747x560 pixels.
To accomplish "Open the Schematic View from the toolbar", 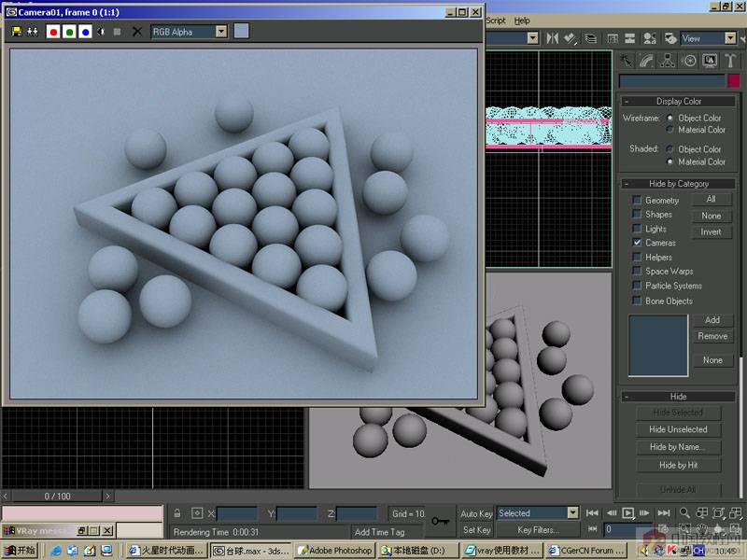I will coord(629,38).
